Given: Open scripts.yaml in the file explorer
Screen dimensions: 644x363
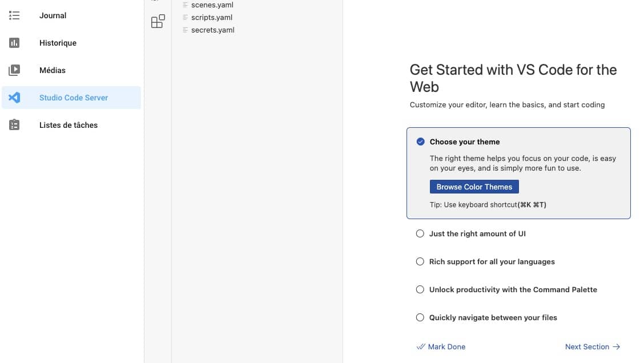Looking at the screenshot, I should [x=212, y=17].
